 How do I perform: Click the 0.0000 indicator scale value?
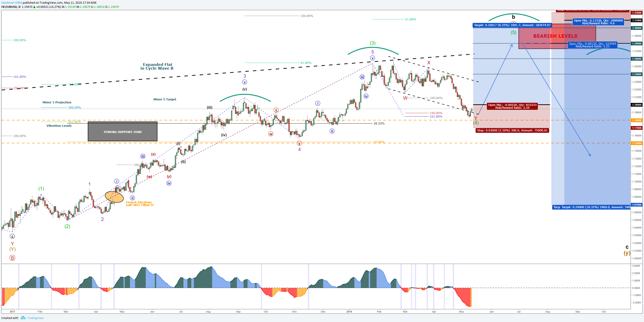click(636, 288)
